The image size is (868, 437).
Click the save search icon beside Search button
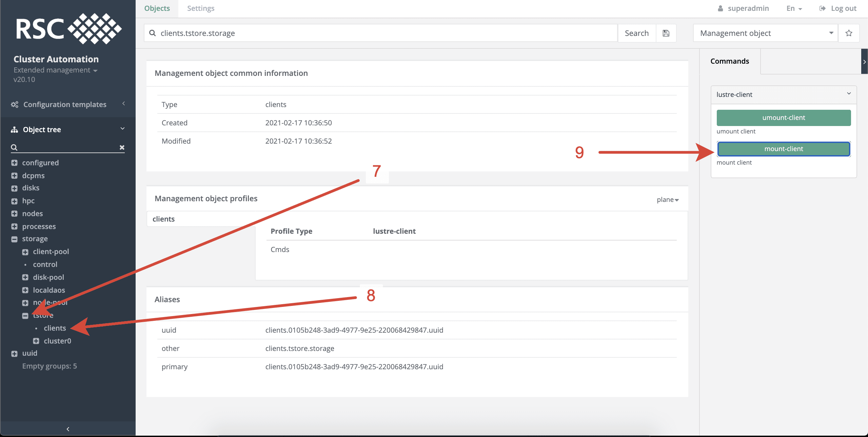[666, 33]
